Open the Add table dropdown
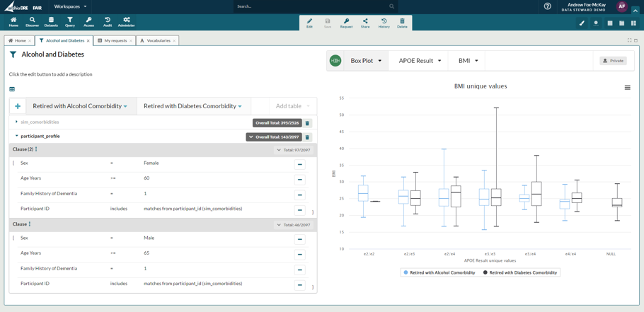This screenshot has width=644, height=312. [x=293, y=106]
